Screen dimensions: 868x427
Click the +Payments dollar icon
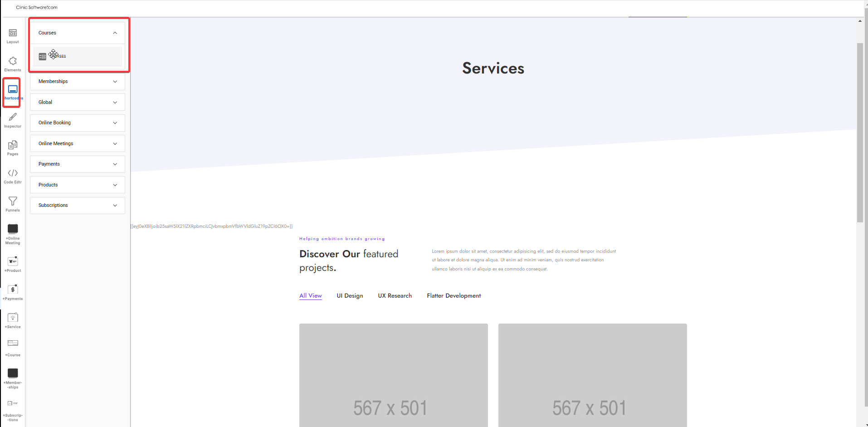coord(13,290)
